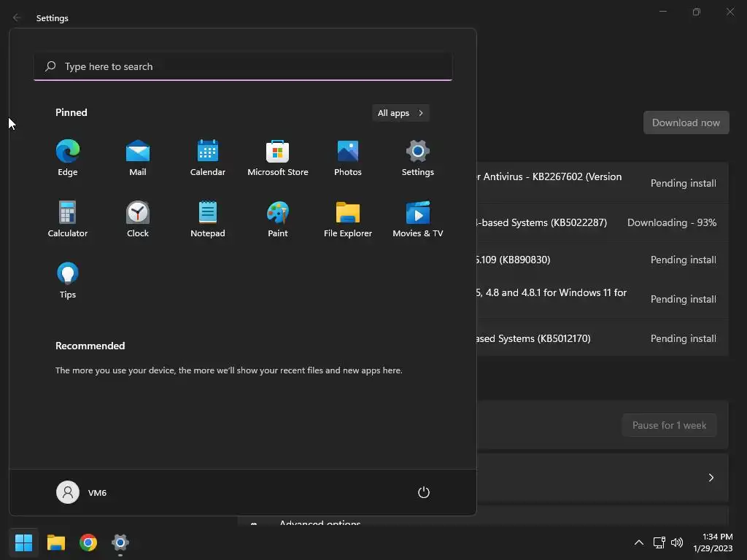Image resolution: width=747 pixels, height=560 pixels.
Task: Select the Antivirus KB2267602 update row
Action: (603, 183)
